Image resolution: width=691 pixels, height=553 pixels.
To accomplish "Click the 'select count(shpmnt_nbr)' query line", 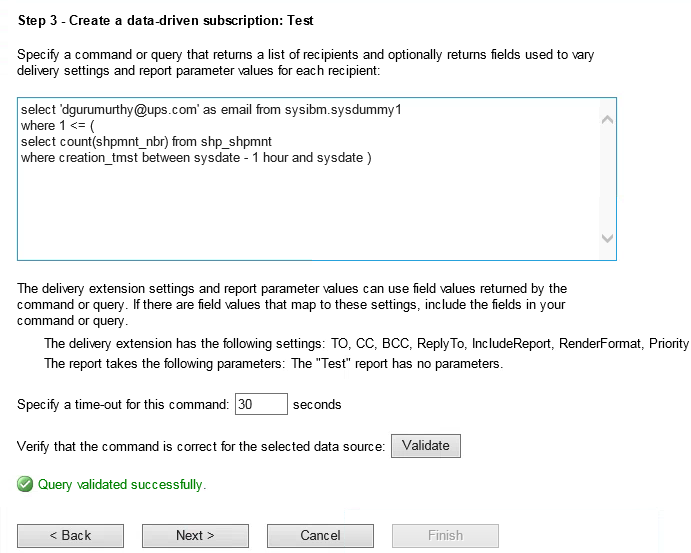I will pyautogui.click(x=146, y=141).
